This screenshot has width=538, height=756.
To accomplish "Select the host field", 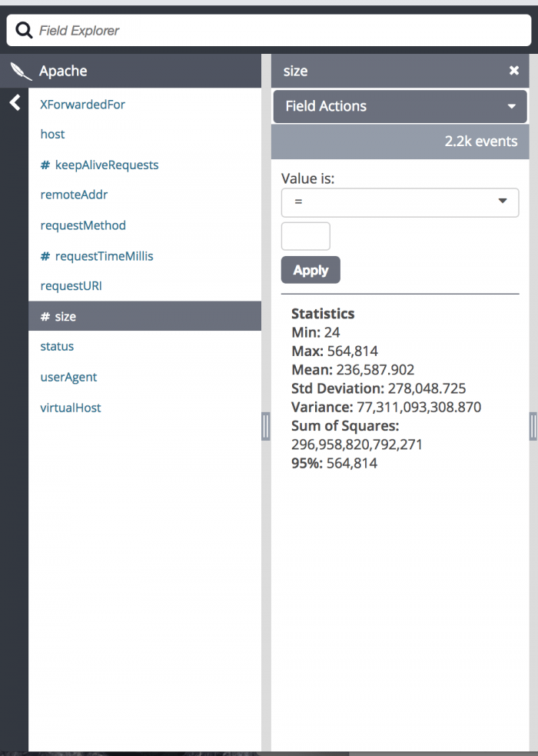I will (x=52, y=135).
